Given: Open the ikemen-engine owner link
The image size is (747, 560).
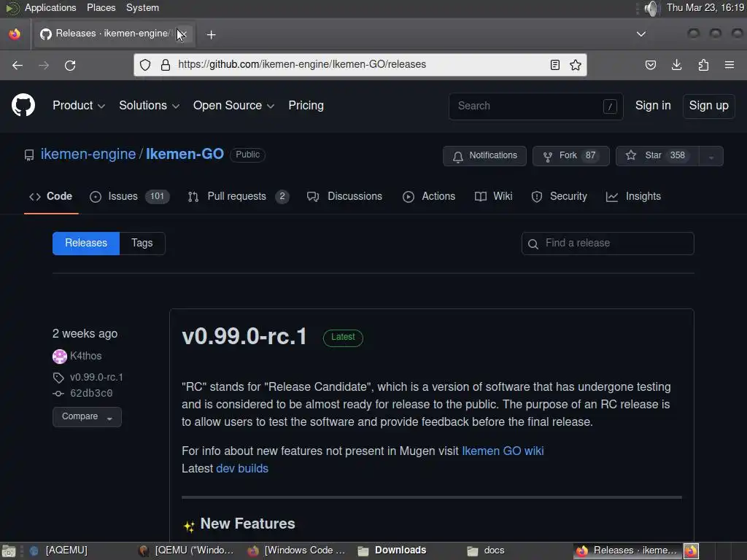Looking at the screenshot, I should pyautogui.click(x=88, y=155).
